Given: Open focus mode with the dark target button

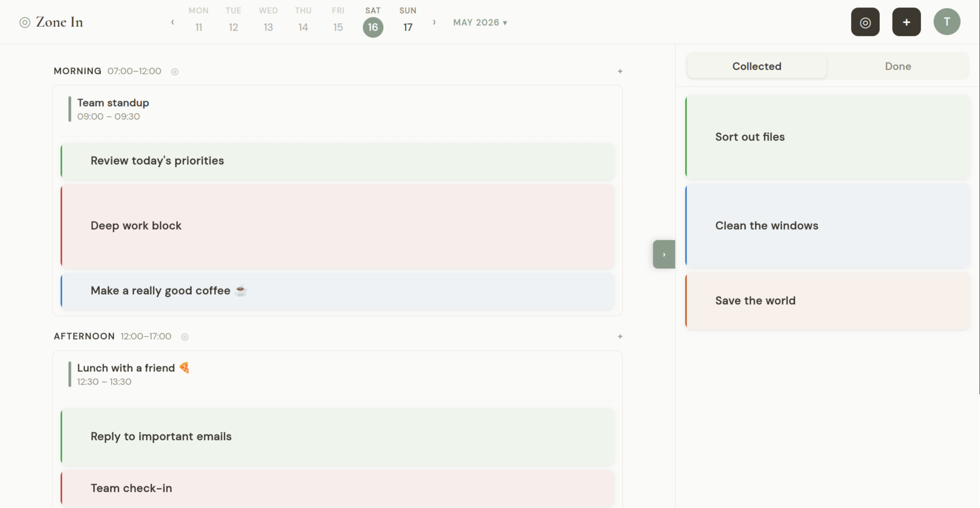Looking at the screenshot, I should point(865,22).
